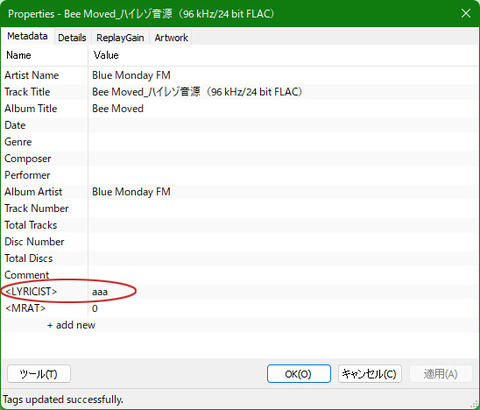This screenshot has width=480, height=410.
Task: Select the Album Title field label
Action: tap(31, 109)
